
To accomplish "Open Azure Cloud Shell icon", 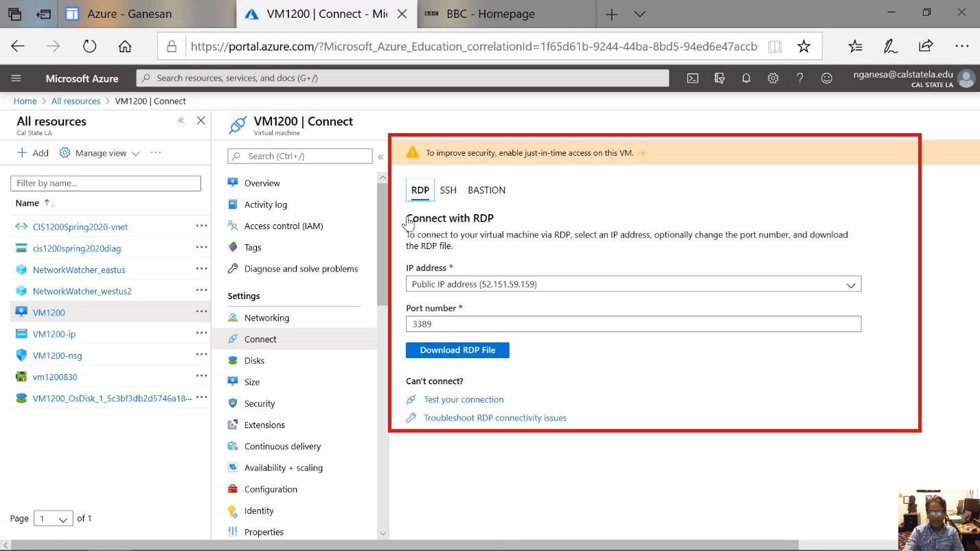I will [x=693, y=78].
